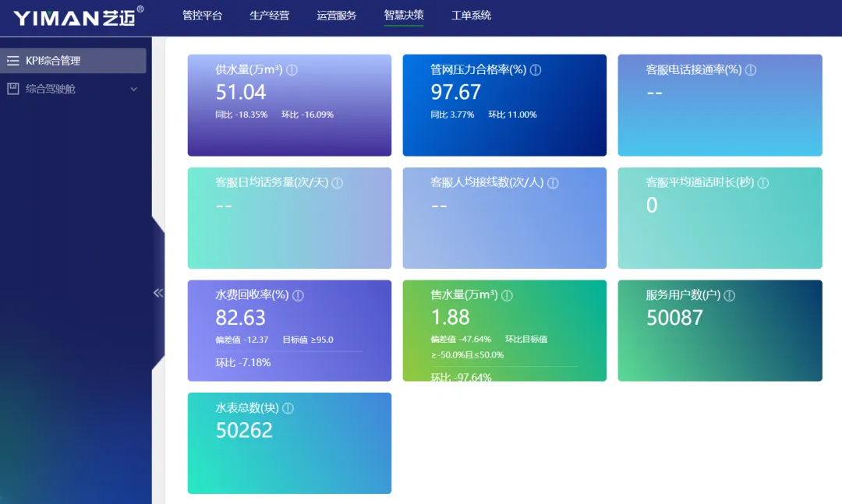Open the 管控平台 top menu
The height and width of the screenshot is (504, 842).
[202, 16]
